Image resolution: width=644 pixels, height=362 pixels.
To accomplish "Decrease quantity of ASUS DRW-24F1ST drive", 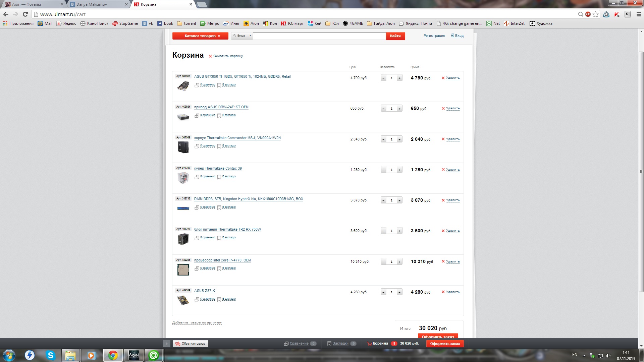I will coord(383,109).
